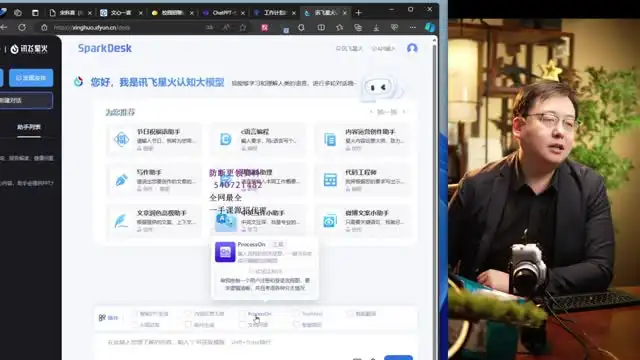Add page to favorites star icon
This screenshot has width=640, height=360.
(x=243, y=27)
